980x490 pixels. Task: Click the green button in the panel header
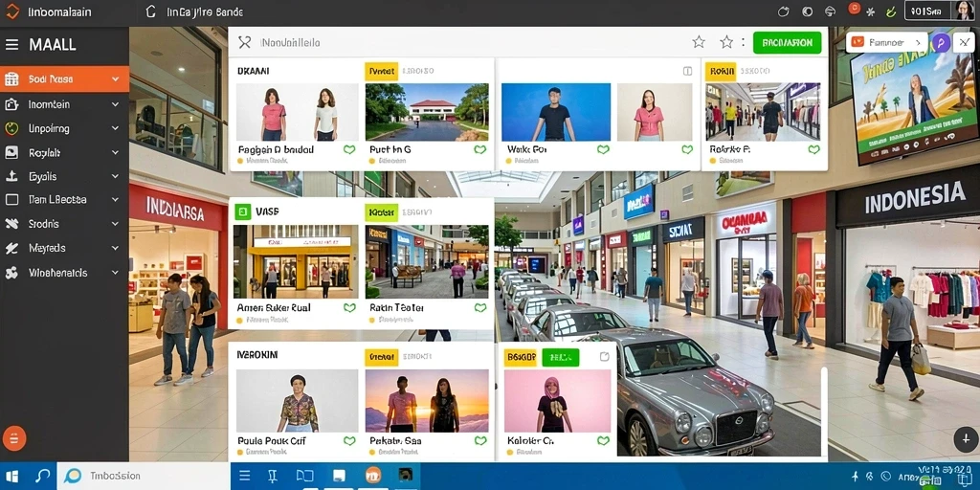coord(788,42)
